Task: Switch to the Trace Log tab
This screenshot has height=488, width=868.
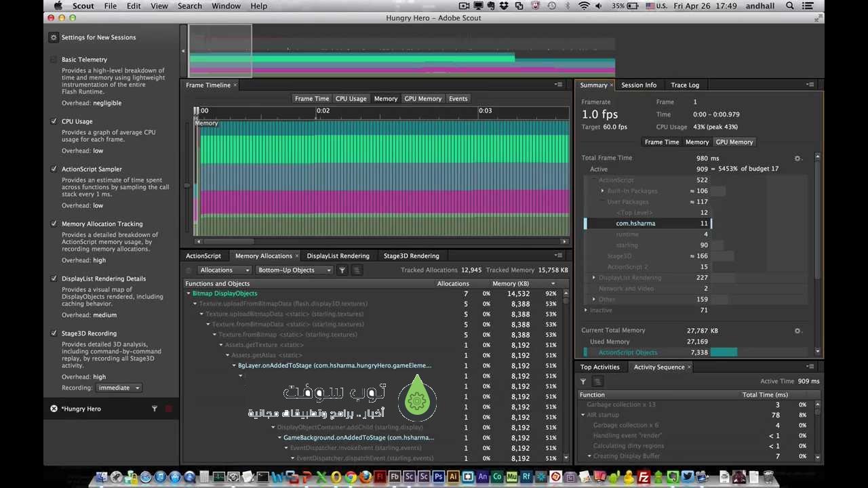Action: click(685, 85)
